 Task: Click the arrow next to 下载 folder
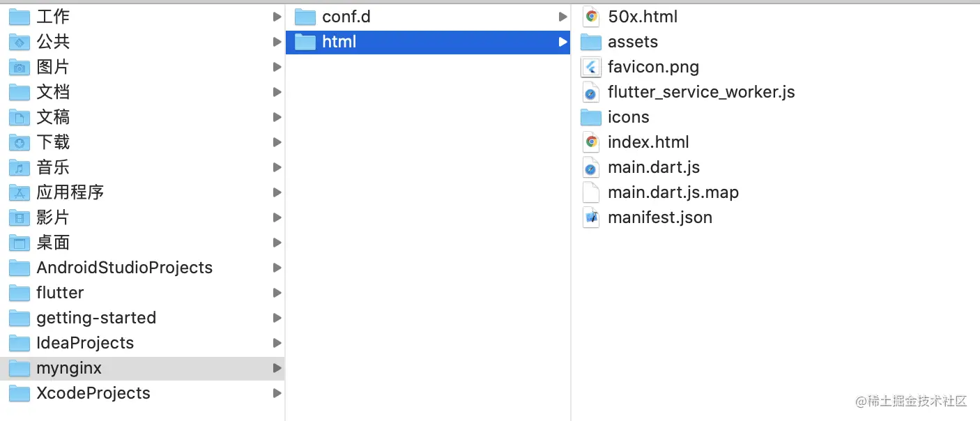[277, 142]
